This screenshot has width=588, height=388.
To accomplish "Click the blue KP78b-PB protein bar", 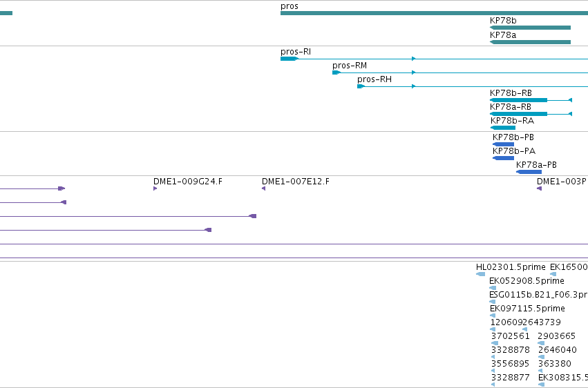I will [503, 144].
